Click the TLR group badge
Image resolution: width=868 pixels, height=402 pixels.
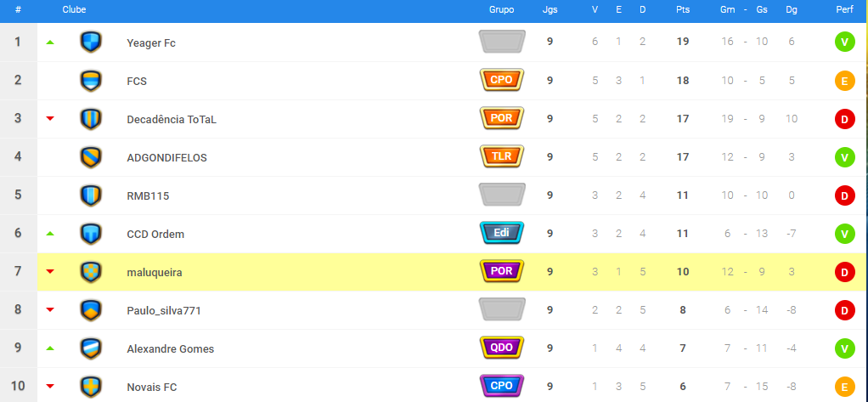click(502, 156)
